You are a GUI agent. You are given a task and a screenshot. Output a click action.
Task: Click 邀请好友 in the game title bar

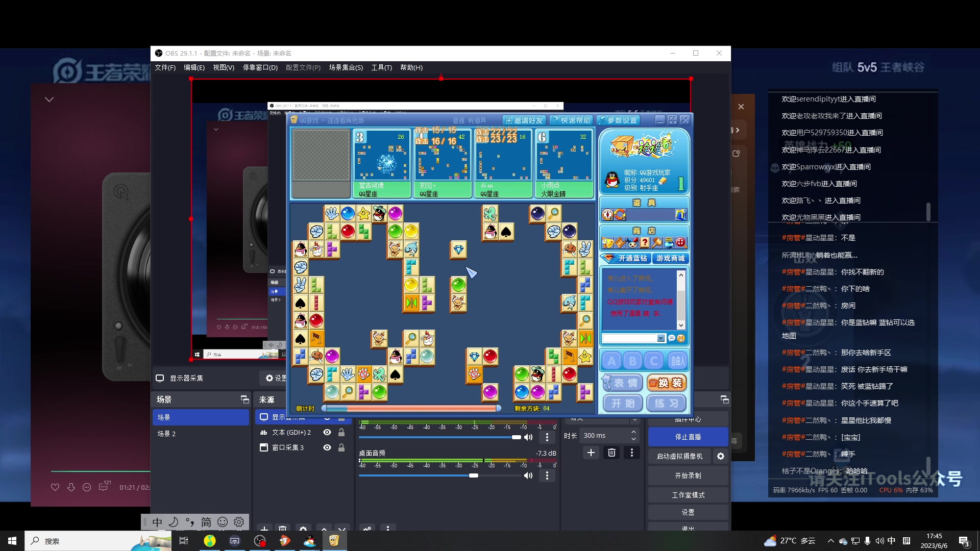525,120
